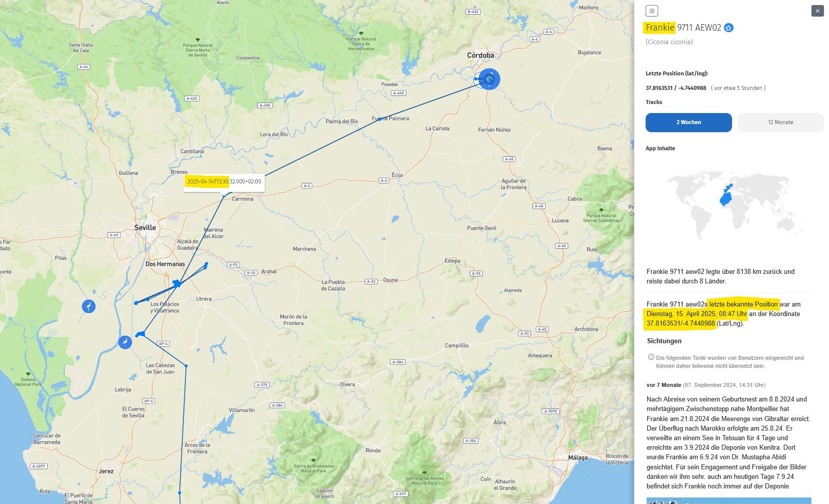Click the blue star badge beside AEW02
This screenshot has width=829, height=504.
tap(729, 28)
